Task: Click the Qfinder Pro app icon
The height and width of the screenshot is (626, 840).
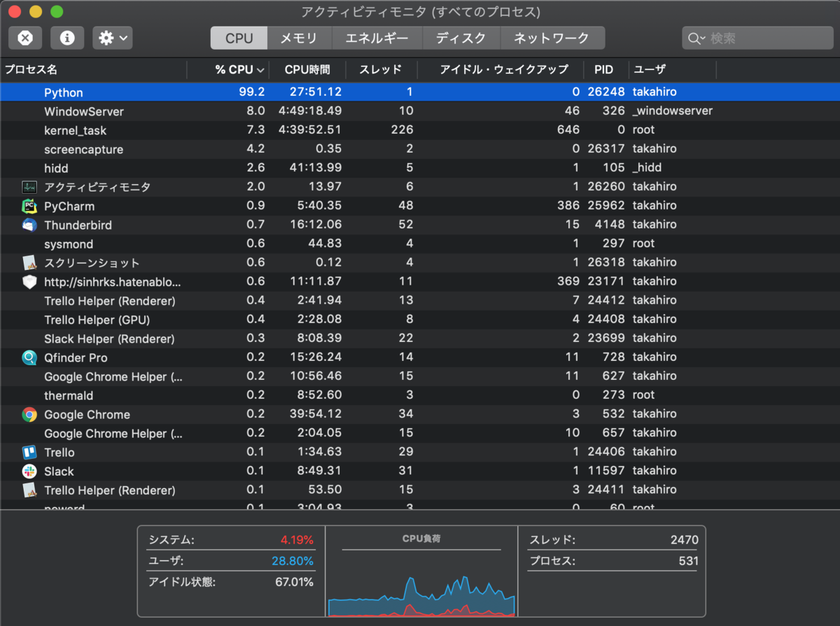Action: 29,357
